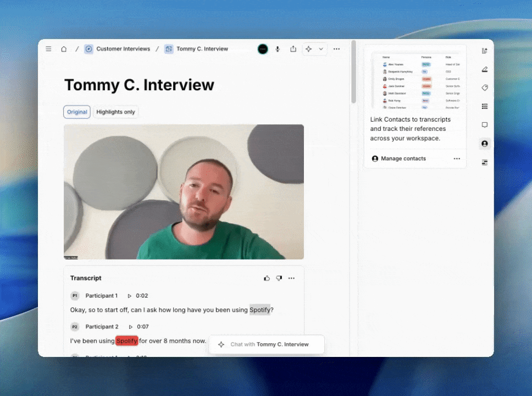Click the P2 participant badge
This screenshot has height=396, width=532.
point(75,327)
